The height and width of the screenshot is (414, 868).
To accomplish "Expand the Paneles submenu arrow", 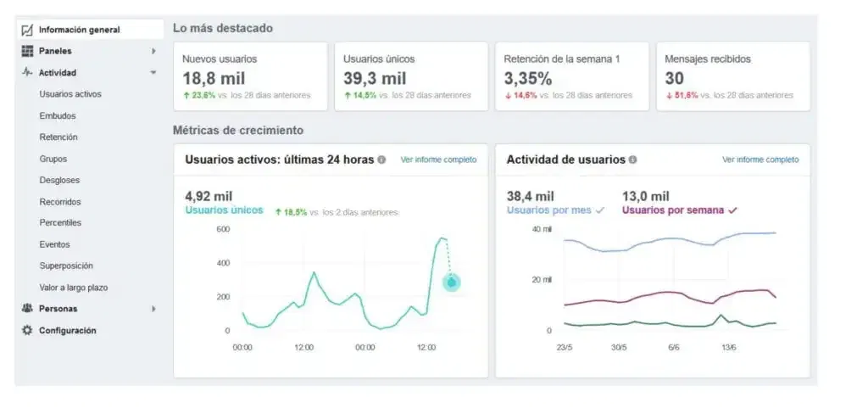I will (153, 52).
